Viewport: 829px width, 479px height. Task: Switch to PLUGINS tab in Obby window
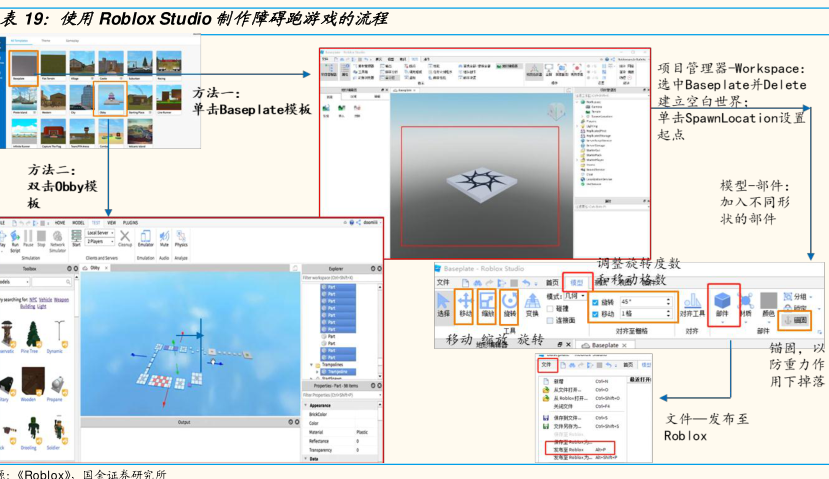131,223
